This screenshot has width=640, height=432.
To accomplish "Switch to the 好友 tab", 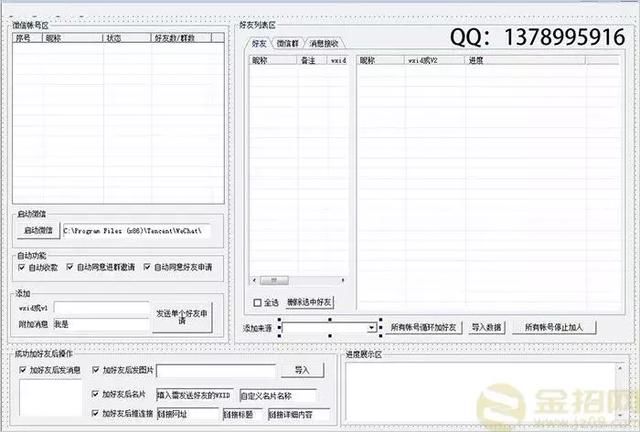I will coord(259,44).
